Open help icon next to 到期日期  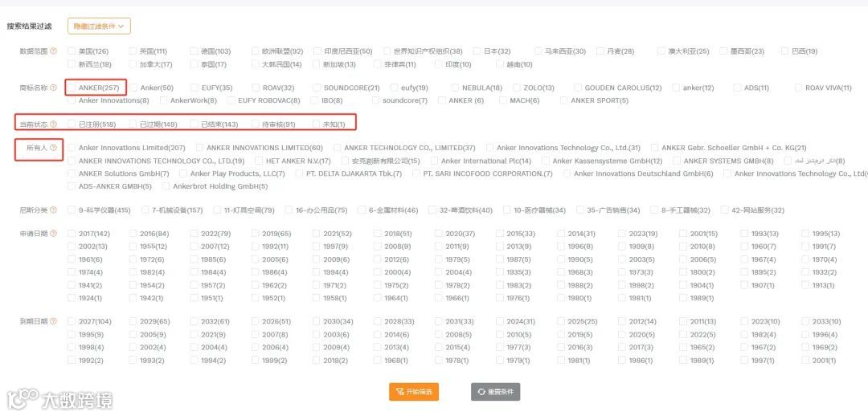(x=54, y=321)
